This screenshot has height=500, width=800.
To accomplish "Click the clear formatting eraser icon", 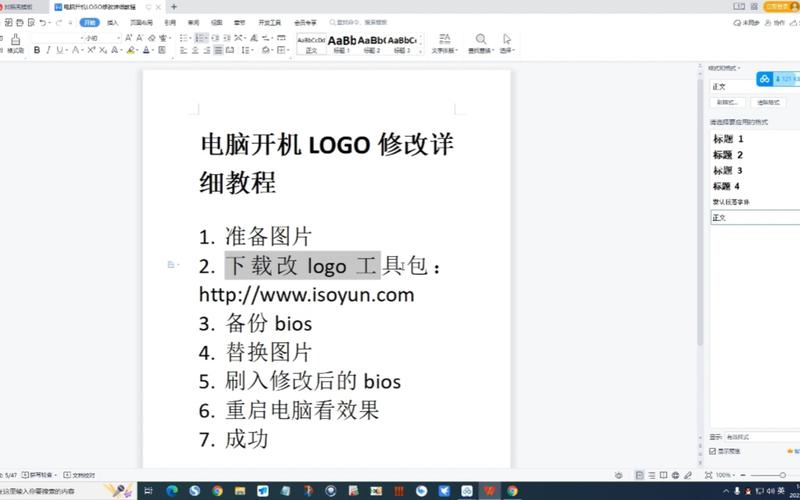I will (152, 38).
